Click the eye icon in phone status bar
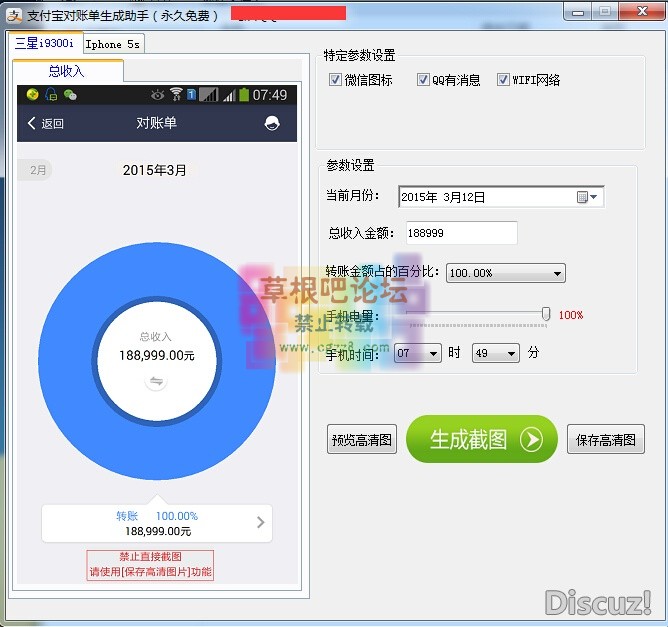 pyautogui.click(x=157, y=95)
